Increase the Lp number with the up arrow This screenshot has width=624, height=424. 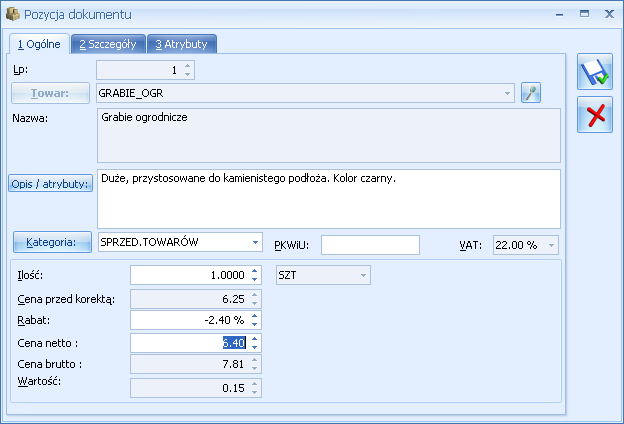pyautogui.click(x=188, y=66)
